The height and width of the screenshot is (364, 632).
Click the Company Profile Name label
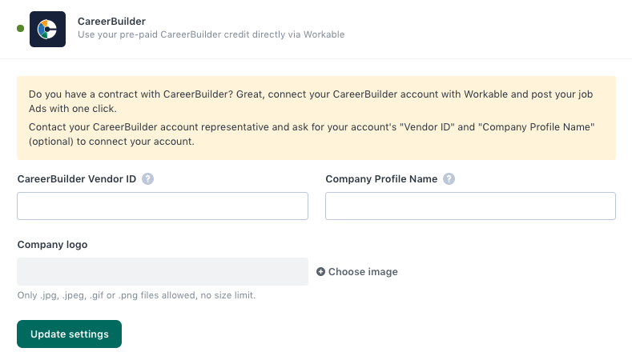[x=381, y=179]
